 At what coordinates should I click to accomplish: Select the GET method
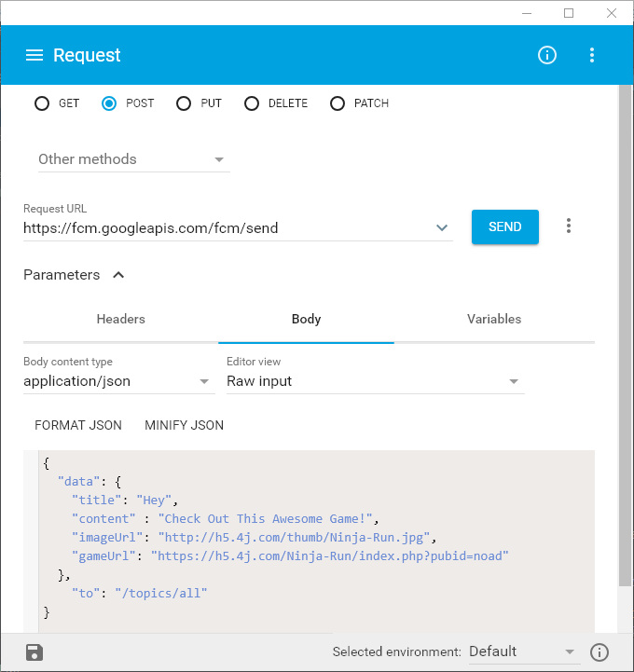coord(42,103)
